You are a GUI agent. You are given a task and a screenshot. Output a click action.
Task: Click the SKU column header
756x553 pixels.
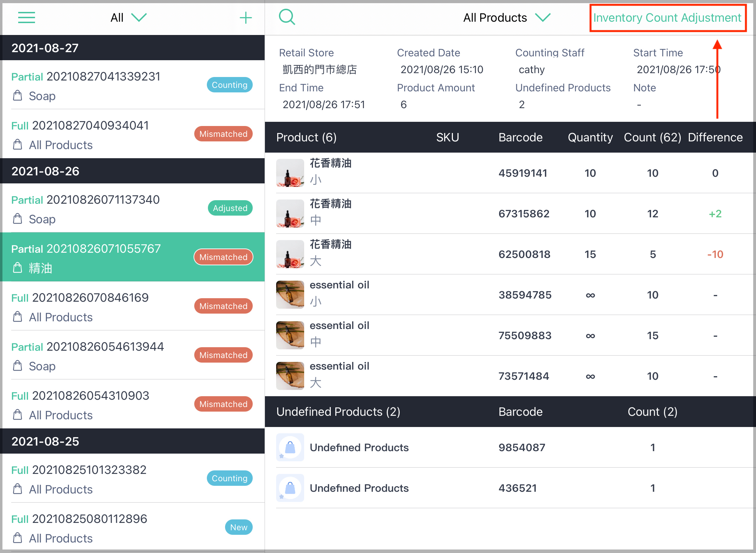tap(448, 137)
